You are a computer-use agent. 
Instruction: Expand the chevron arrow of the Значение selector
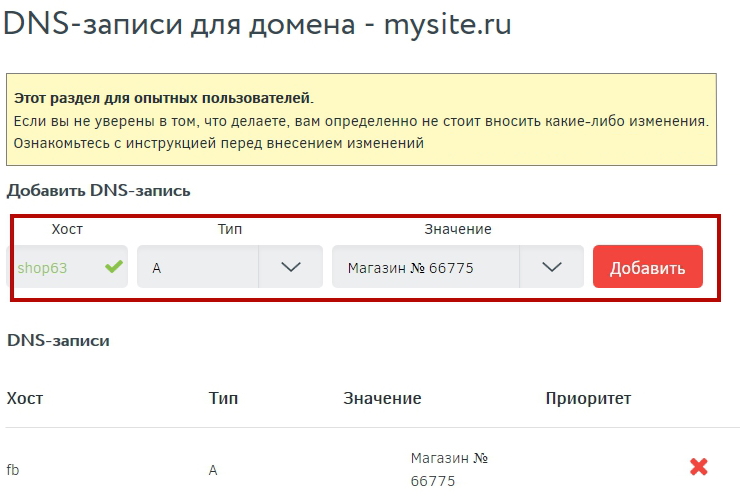click(551, 267)
